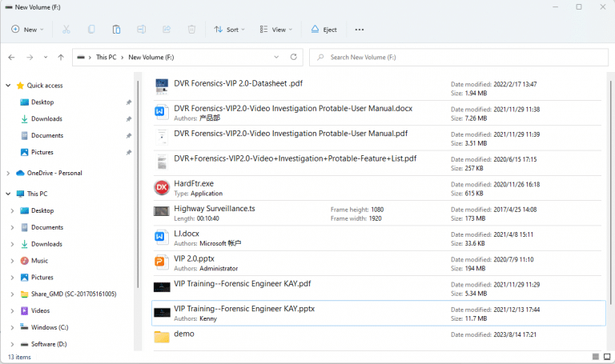Open the View options menu
The width and height of the screenshot is (615, 364).
(x=276, y=30)
